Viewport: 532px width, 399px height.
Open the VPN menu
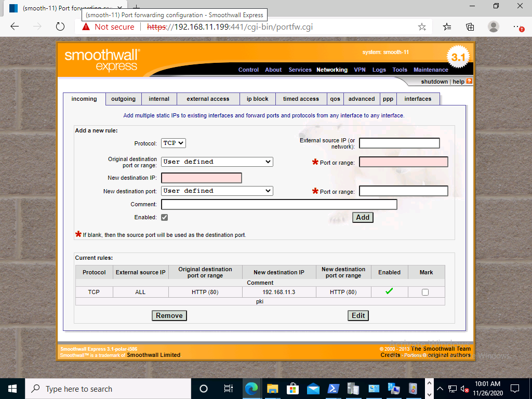tap(360, 70)
